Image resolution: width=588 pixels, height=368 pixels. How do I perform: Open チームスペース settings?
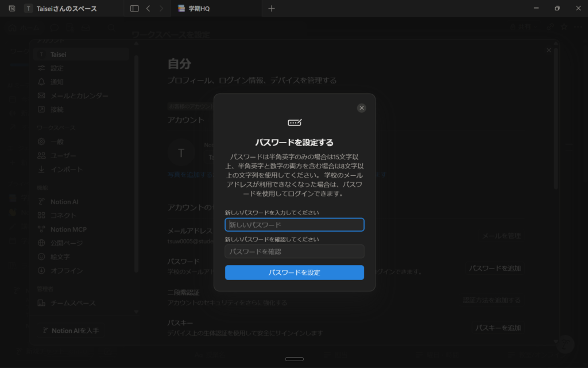(x=73, y=303)
